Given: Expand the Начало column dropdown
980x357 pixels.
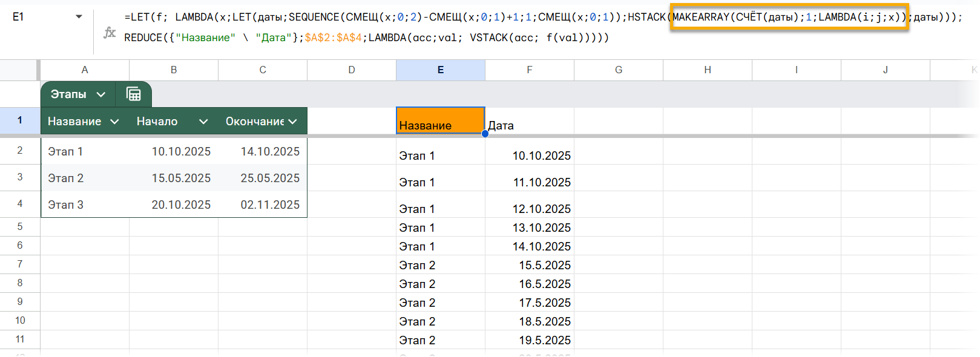Looking at the screenshot, I should [203, 122].
